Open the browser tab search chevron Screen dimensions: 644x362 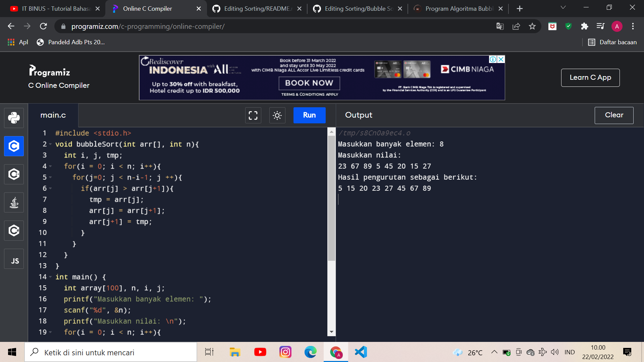(563, 7)
